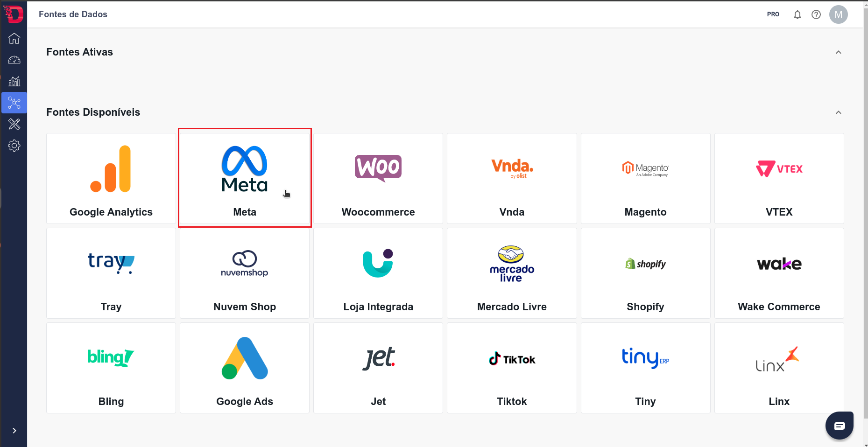Viewport: 868px width, 447px height.
Task: Select the Magento source card
Action: [x=646, y=178]
